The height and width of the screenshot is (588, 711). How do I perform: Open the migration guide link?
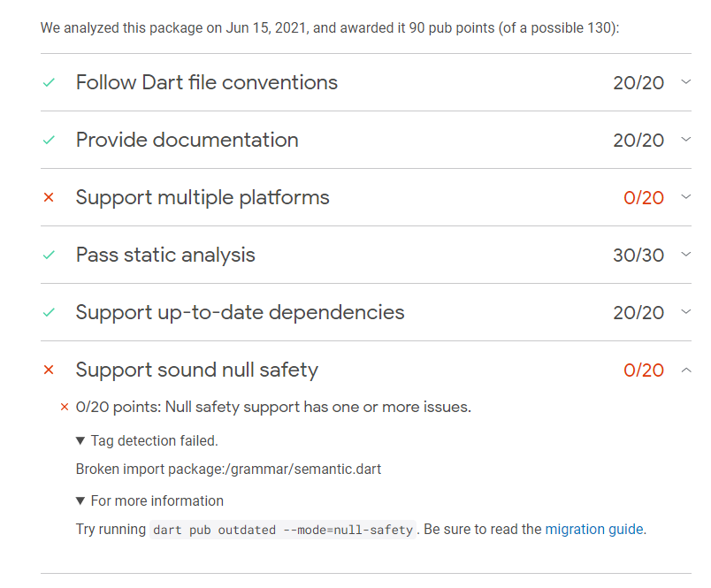[x=593, y=529]
